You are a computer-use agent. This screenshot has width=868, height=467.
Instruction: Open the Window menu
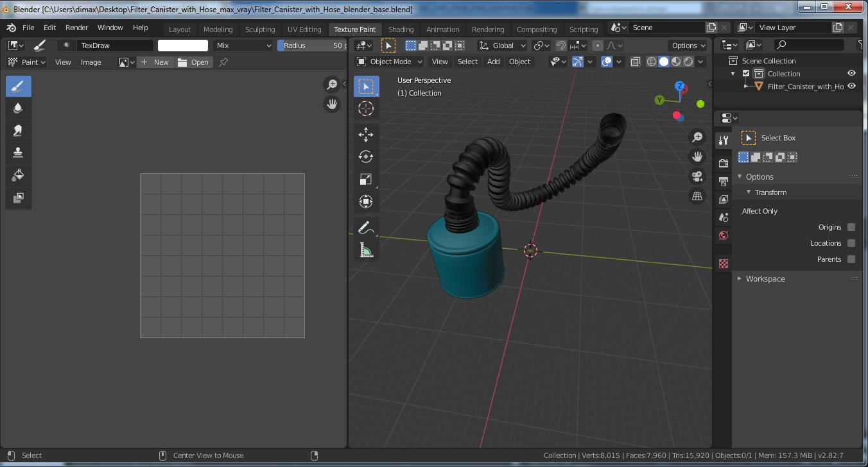(x=110, y=28)
